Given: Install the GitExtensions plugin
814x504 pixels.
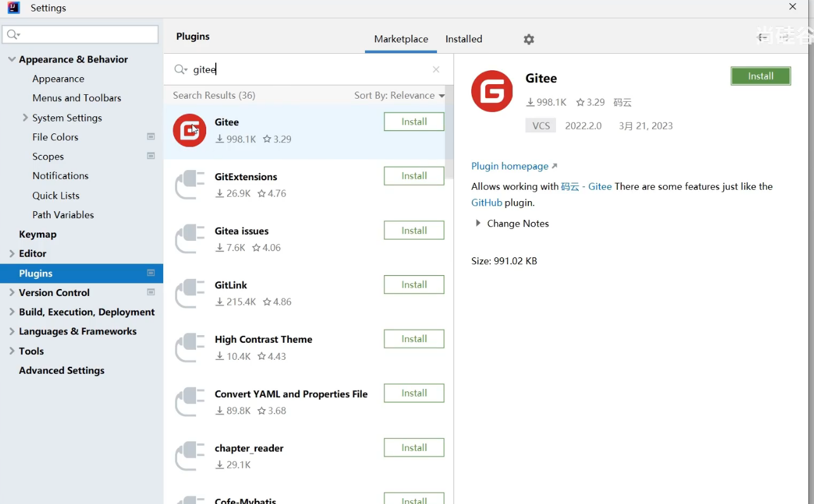Looking at the screenshot, I should [414, 176].
